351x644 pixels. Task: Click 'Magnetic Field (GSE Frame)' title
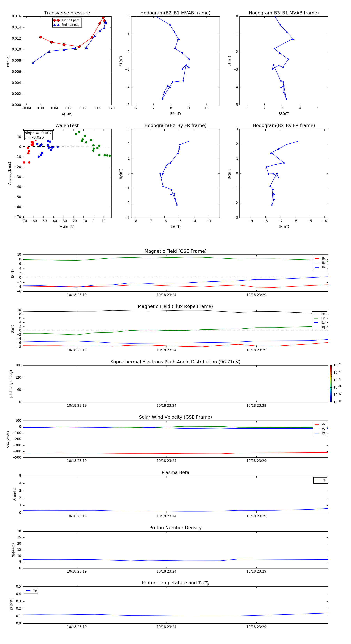click(175, 251)
